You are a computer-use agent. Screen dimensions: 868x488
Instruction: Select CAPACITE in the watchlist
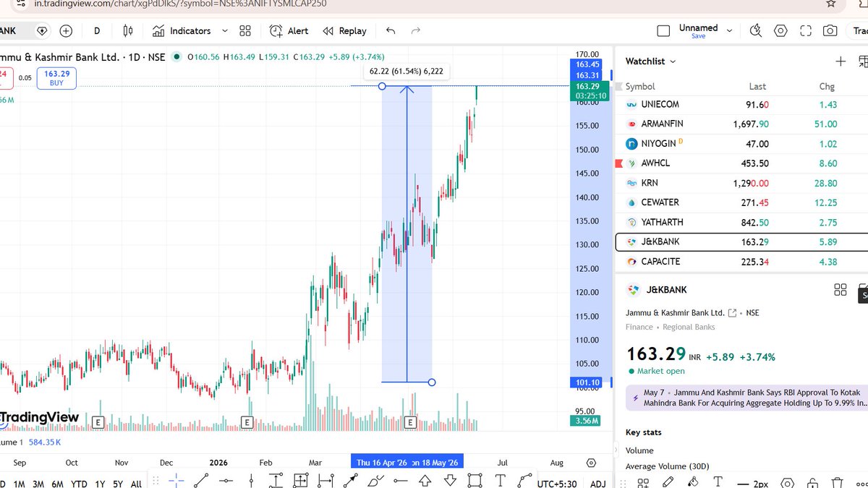click(x=741, y=261)
